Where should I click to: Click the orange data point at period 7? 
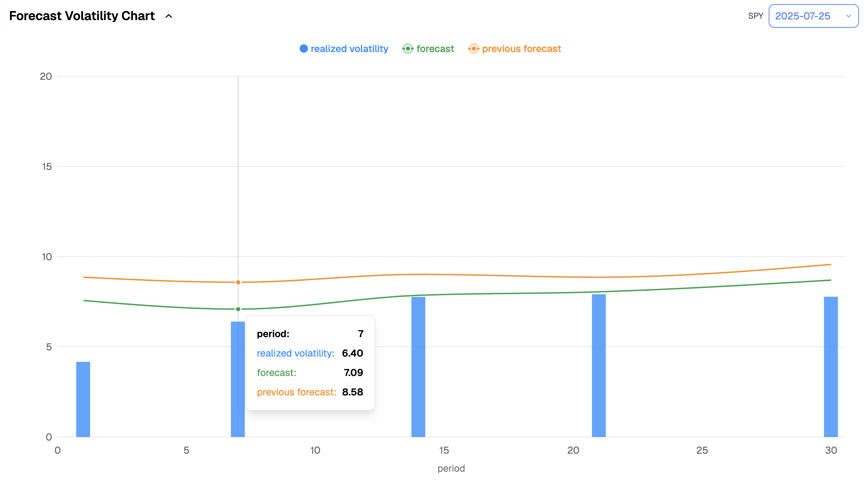tap(238, 282)
